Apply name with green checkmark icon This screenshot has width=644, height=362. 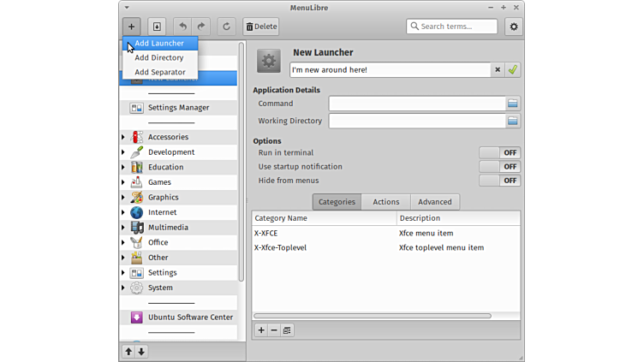pyautogui.click(x=512, y=69)
